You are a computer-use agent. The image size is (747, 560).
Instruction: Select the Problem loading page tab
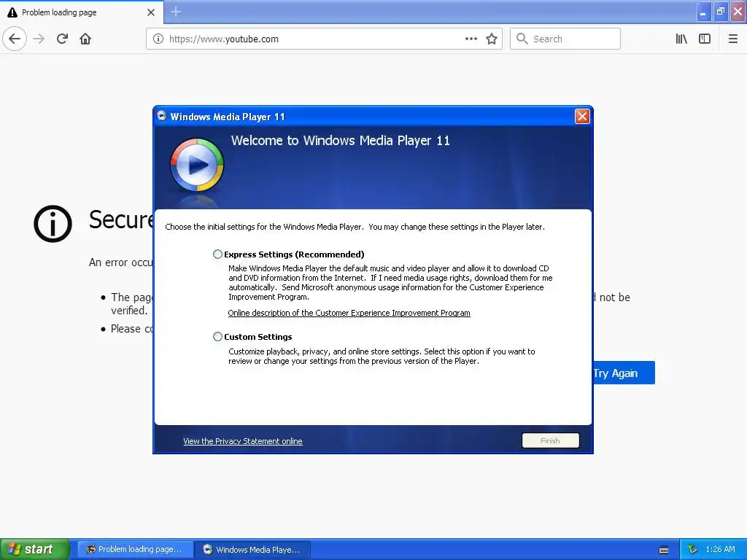click(81, 12)
